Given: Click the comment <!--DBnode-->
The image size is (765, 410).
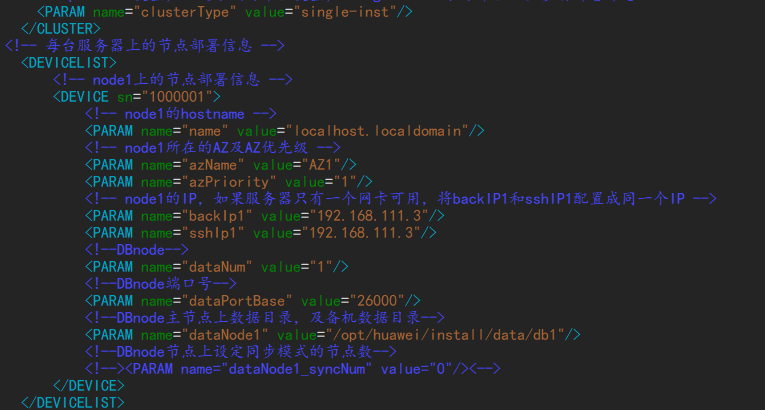Looking at the screenshot, I should pos(137,249).
